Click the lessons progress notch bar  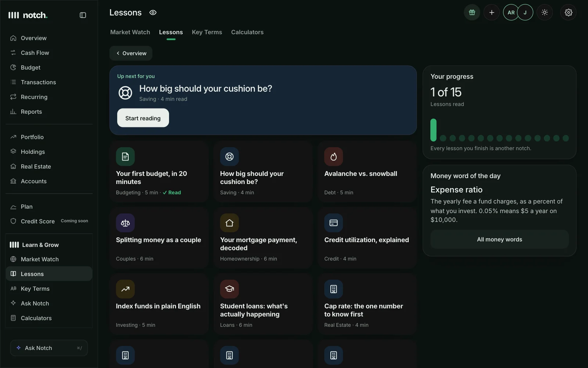pos(500,130)
